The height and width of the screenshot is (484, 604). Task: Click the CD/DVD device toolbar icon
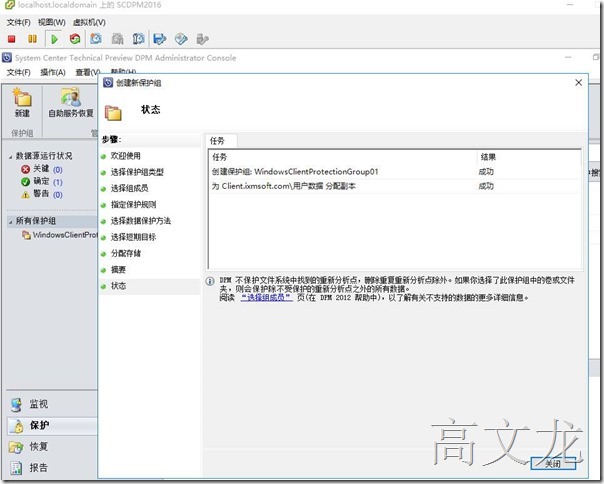[181, 39]
